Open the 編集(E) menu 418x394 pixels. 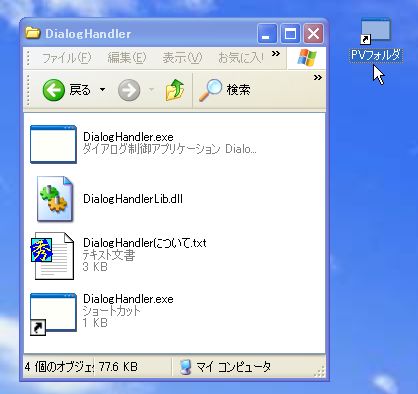pyautogui.click(x=127, y=58)
